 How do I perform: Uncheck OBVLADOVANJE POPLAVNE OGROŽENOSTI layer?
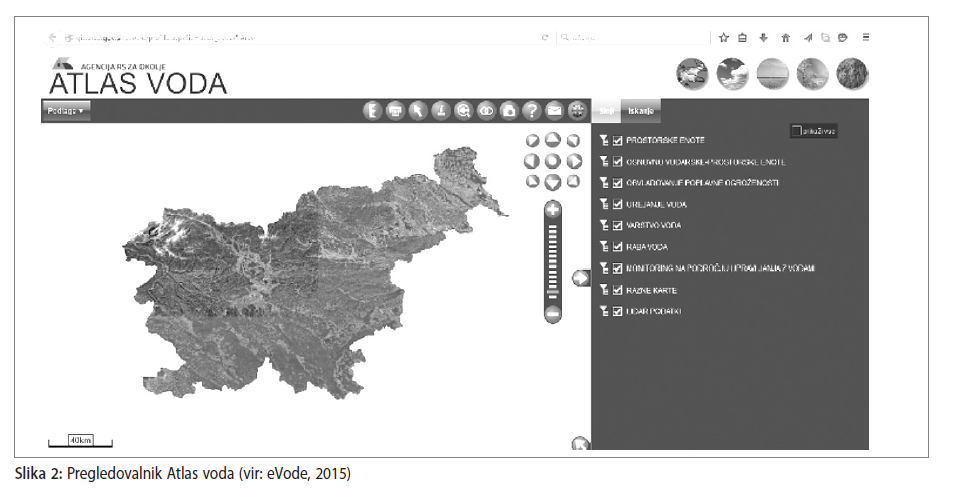pyautogui.click(x=617, y=183)
